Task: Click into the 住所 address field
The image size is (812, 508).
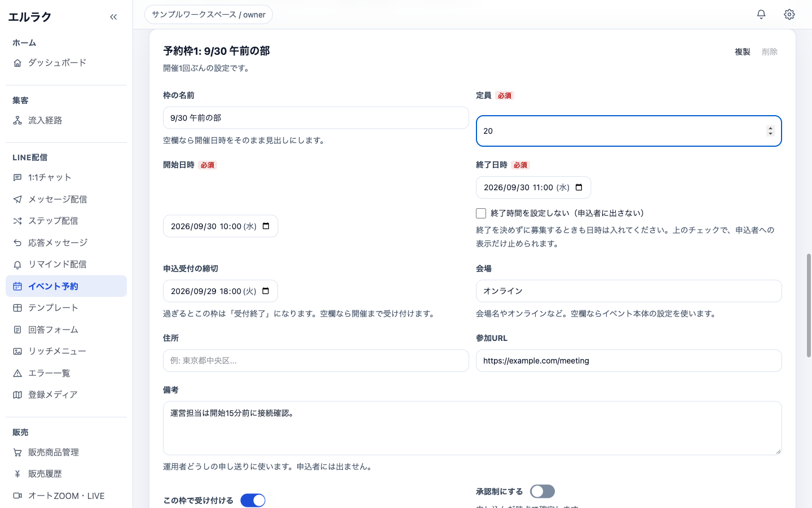Action: [316, 361]
